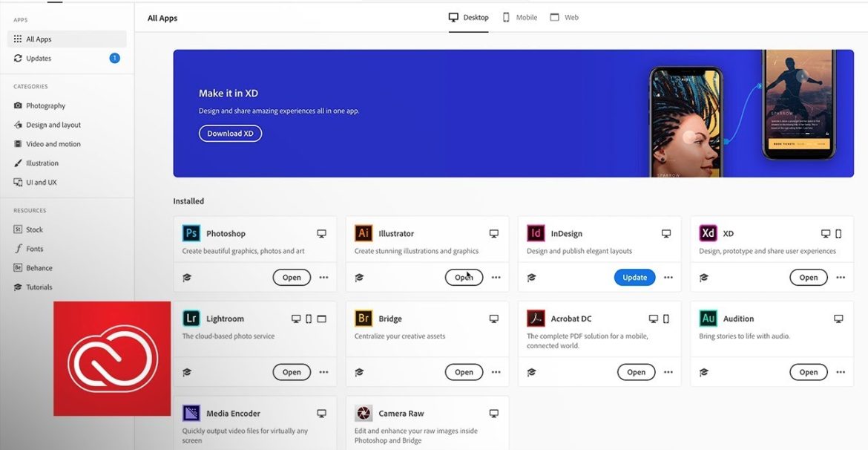Screen dimensions: 868x450
Task: Open tutorials icon on Lightroom card
Action: tap(186, 373)
